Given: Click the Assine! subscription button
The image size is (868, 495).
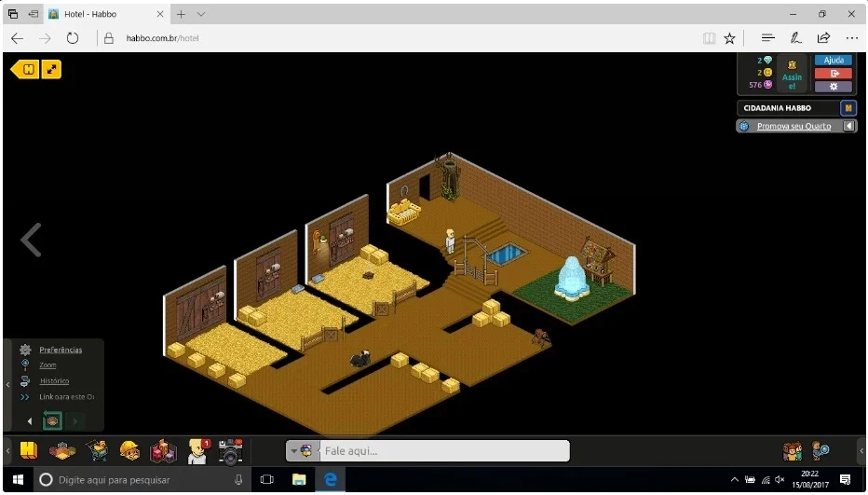Looking at the screenshot, I should click(x=793, y=75).
